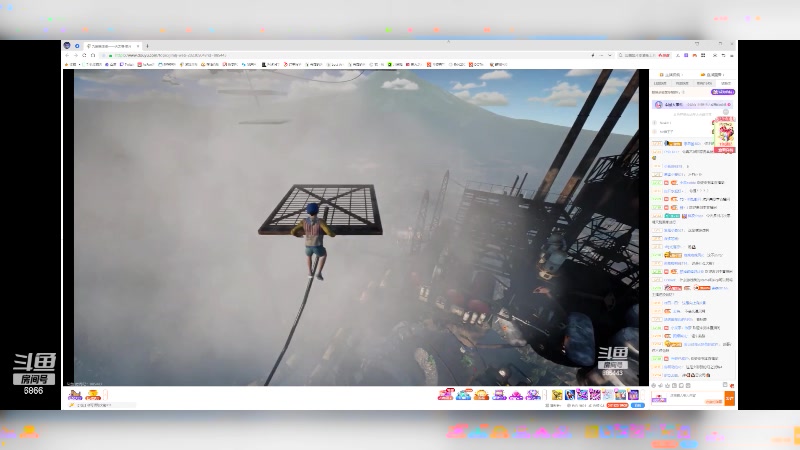Click the purple pill button atop chat panel
Image resolution: width=800 pixels, height=450 pixels.
point(723,92)
